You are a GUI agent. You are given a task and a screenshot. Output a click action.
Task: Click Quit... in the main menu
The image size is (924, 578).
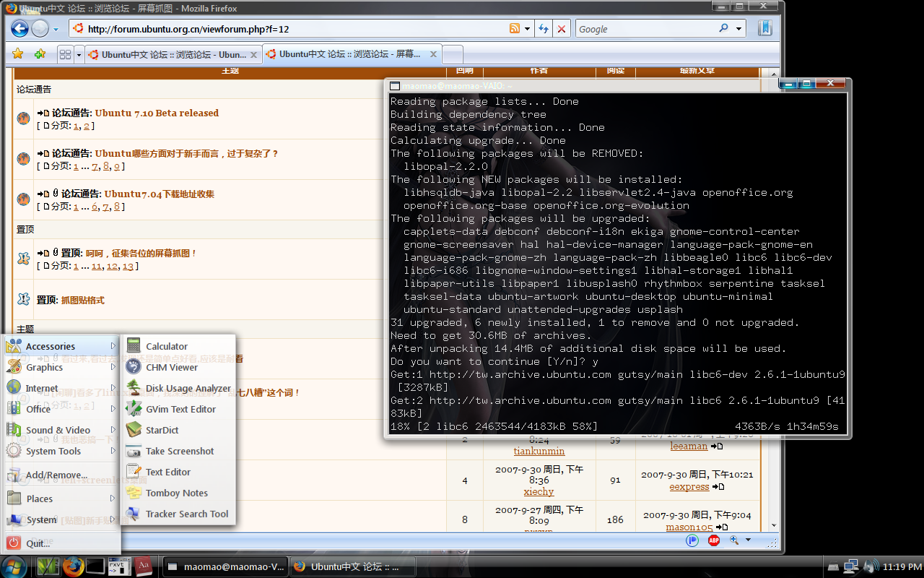(61, 543)
